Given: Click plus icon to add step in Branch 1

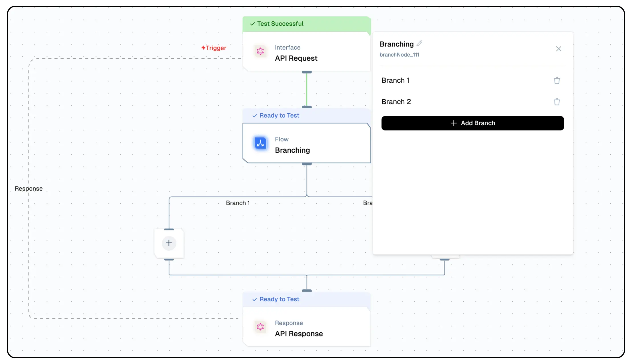Looking at the screenshot, I should 169,243.
